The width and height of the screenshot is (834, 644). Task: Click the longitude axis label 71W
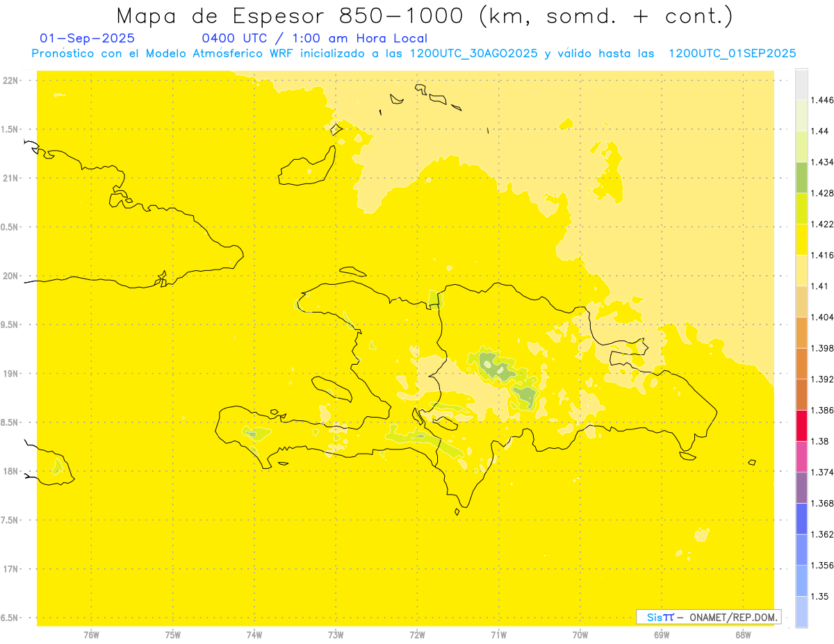click(x=498, y=636)
